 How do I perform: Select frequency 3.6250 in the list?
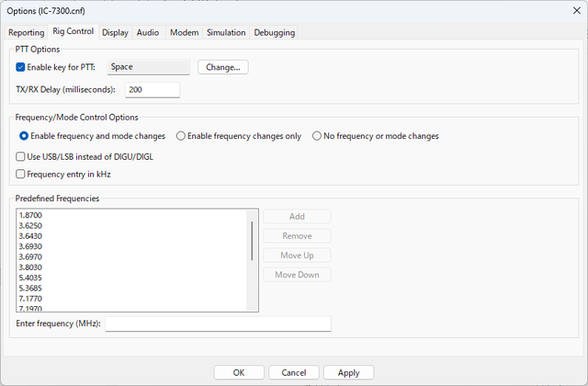coord(131,226)
